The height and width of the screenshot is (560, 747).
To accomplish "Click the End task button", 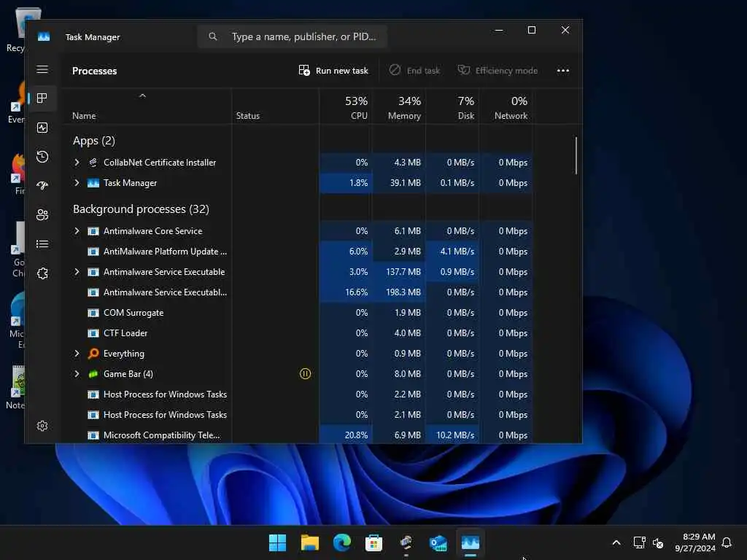I will pyautogui.click(x=414, y=71).
